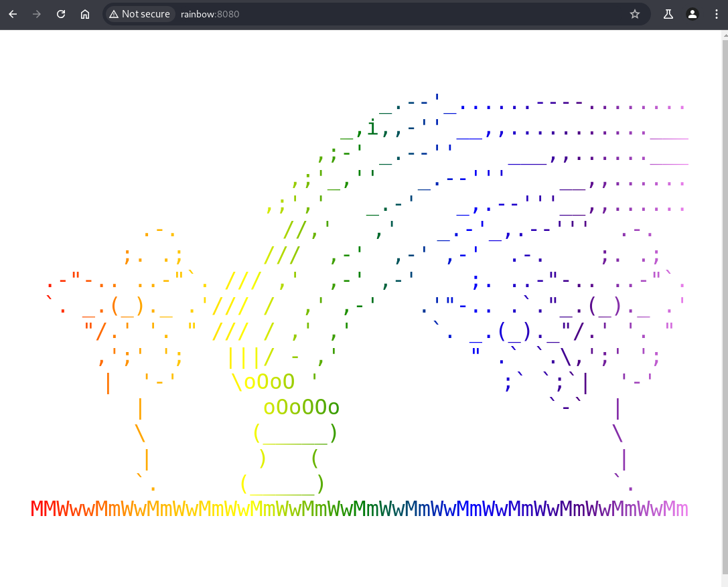Click the vertical page scrollbar
Viewport: 728px width, 587px height.
725,309
